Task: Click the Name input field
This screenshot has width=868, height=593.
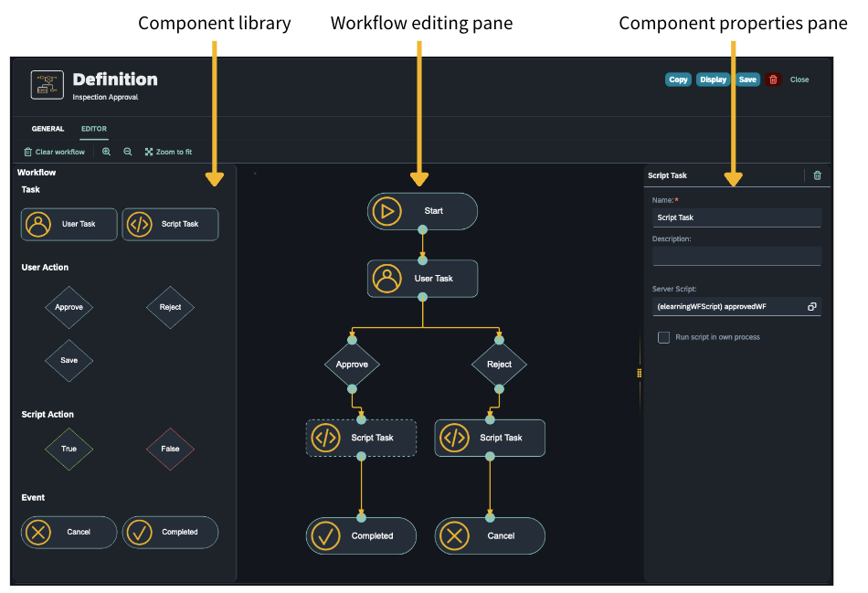Action: 736,217
